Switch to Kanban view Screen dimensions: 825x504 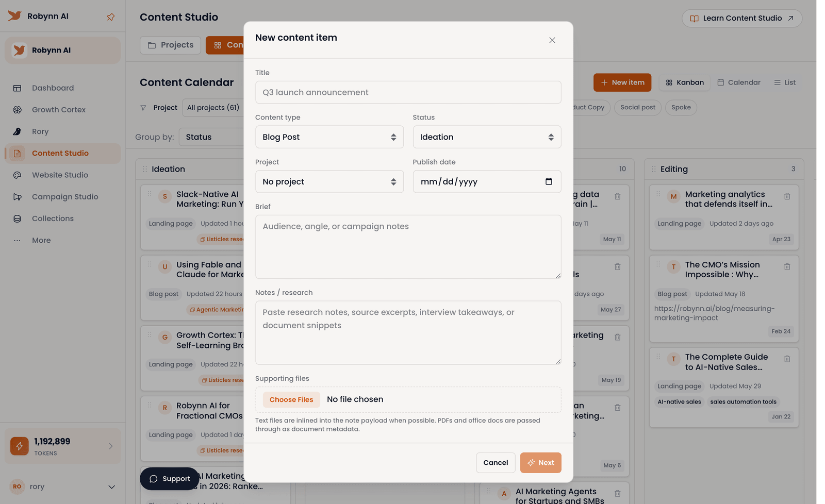[685, 82]
